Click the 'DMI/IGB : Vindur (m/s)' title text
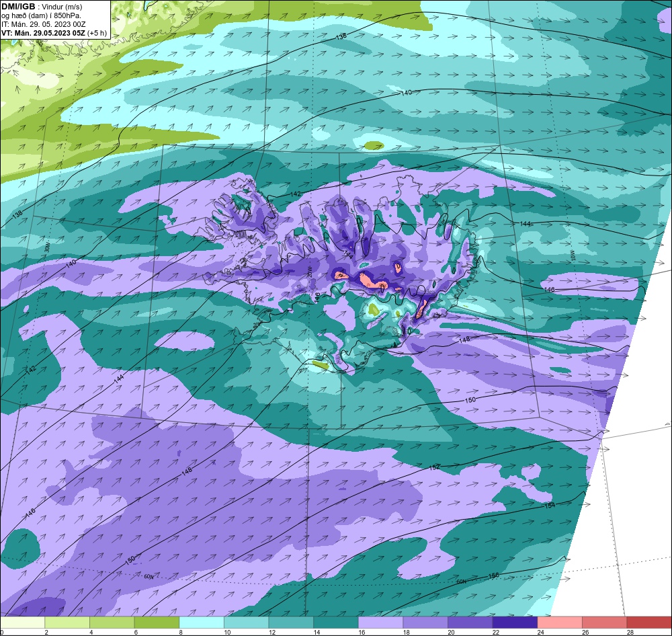Image resolution: width=672 pixels, height=636 pixels. (42, 7)
